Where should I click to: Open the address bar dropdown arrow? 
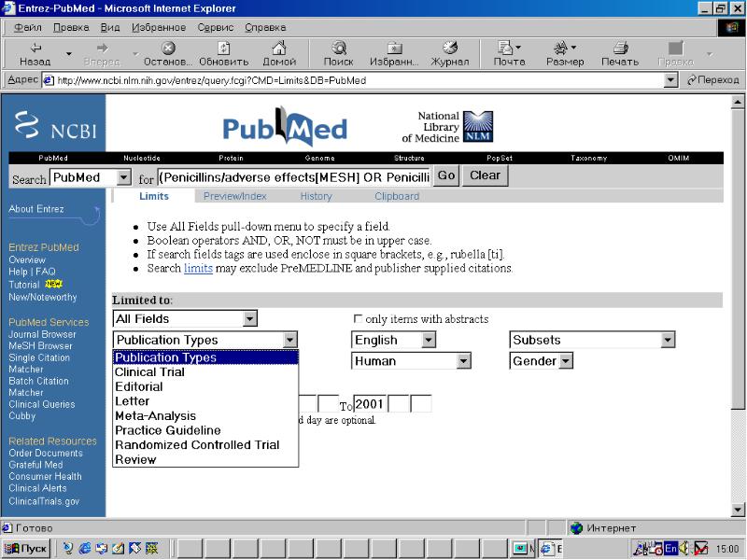[x=670, y=80]
